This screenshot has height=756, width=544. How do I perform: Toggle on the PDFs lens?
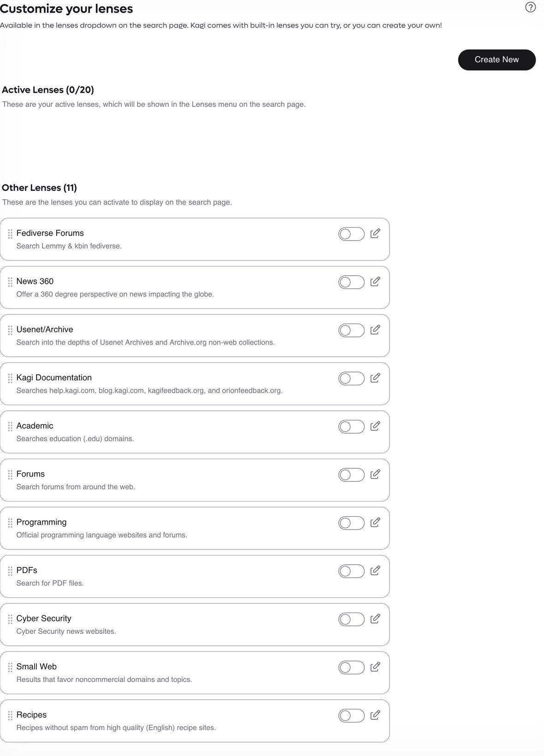point(351,571)
